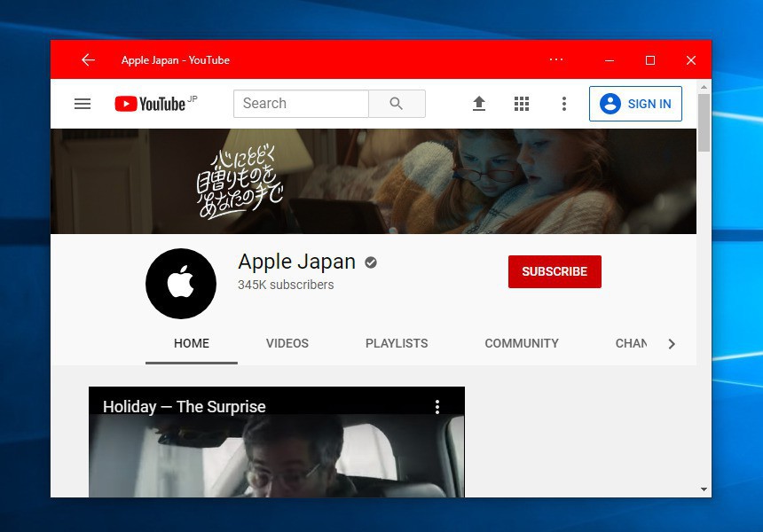
Task: Click the page's vertical scrollbar thumb
Action: pyautogui.click(x=704, y=122)
